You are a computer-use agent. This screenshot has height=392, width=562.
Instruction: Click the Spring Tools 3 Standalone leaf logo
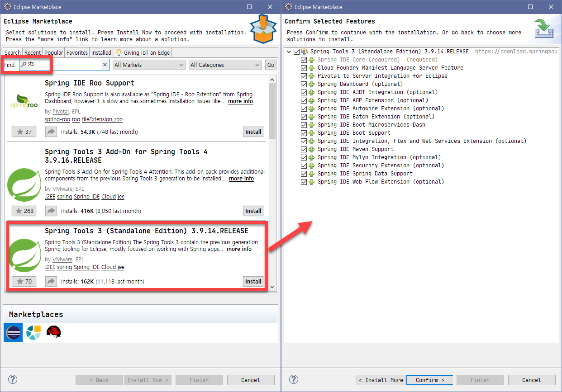click(x=25, y=255)
